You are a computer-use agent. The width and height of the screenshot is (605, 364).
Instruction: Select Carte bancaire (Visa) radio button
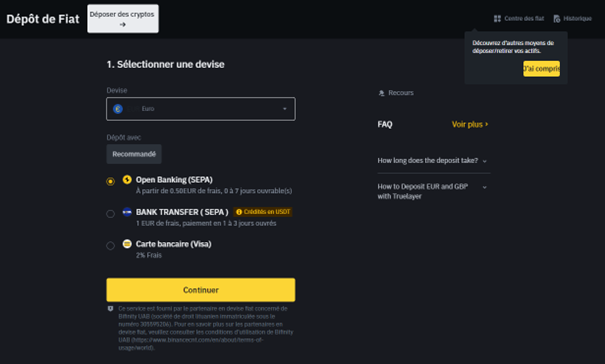pyautogui.click(x=110, y=245)
